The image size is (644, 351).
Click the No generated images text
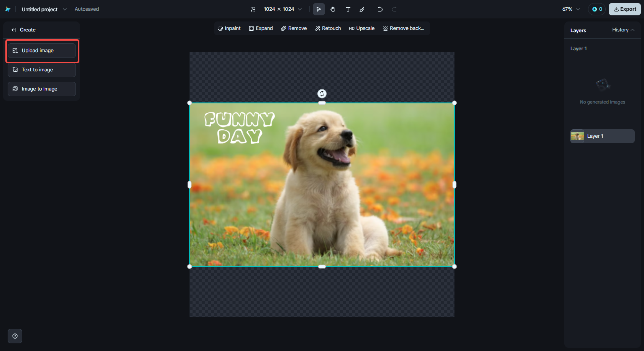603,102
